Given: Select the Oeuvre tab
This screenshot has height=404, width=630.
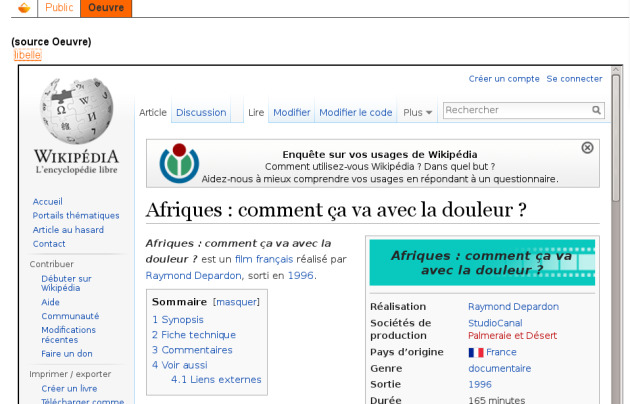Looking at the screenshot, I should (106, 8).
